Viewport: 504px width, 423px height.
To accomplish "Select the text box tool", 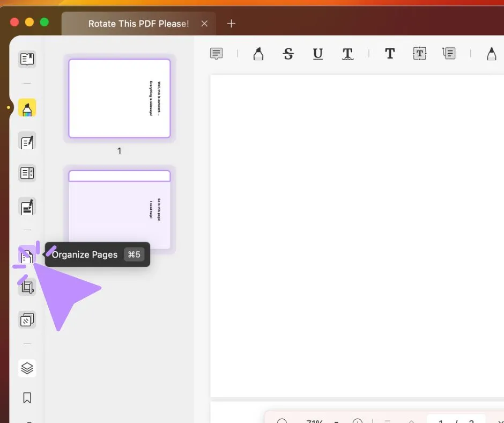I will (419, 54).
